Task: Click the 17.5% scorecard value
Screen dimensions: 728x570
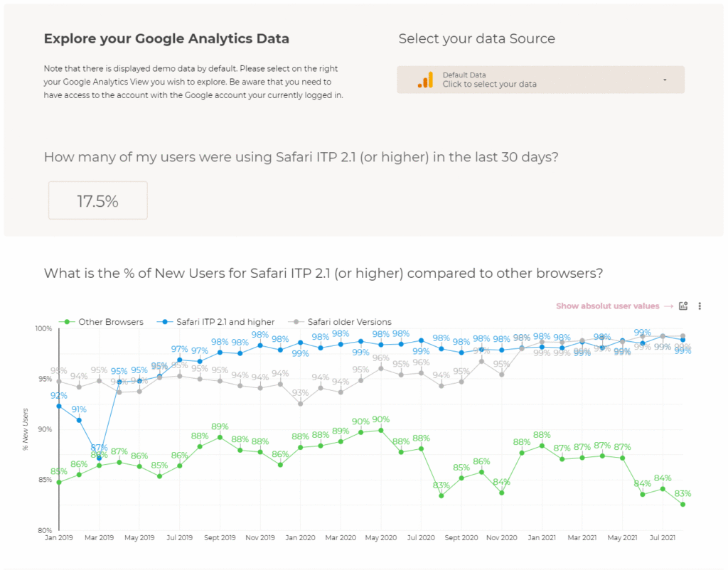Action: (97, 201)
